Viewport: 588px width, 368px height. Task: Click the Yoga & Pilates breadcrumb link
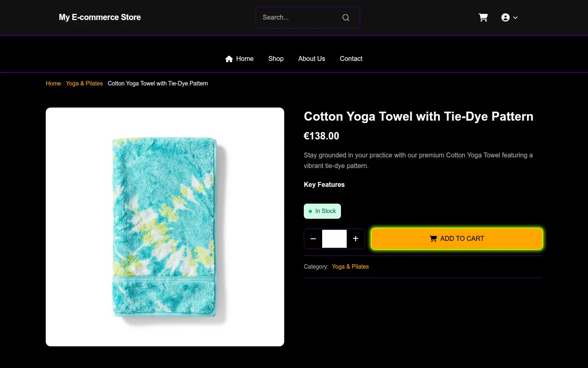[84, 83]
